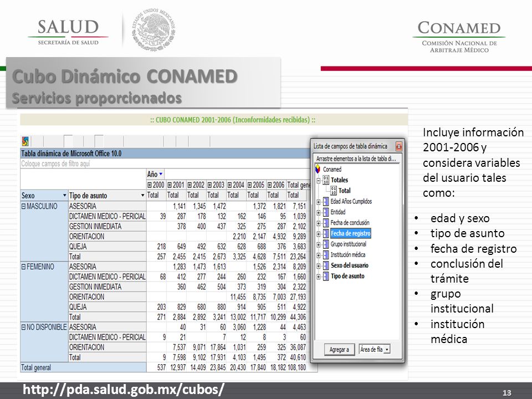
Task: Click the Total measure icon in tree
Action: point(334,190)
